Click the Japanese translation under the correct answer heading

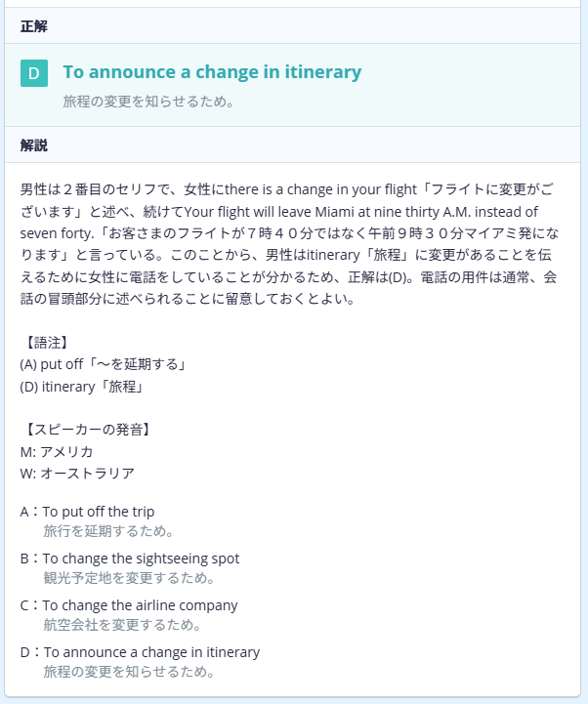point(147,101)
